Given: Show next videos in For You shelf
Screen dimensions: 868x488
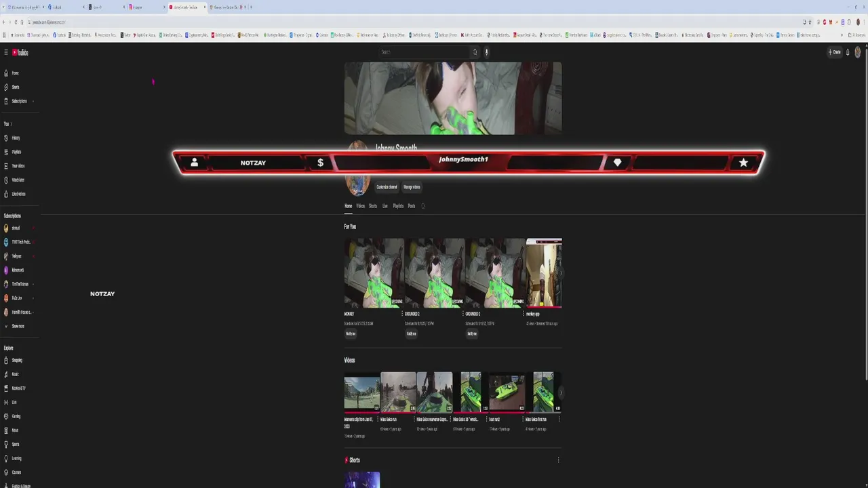Looking at the screenshot, I should pos(560,273).
